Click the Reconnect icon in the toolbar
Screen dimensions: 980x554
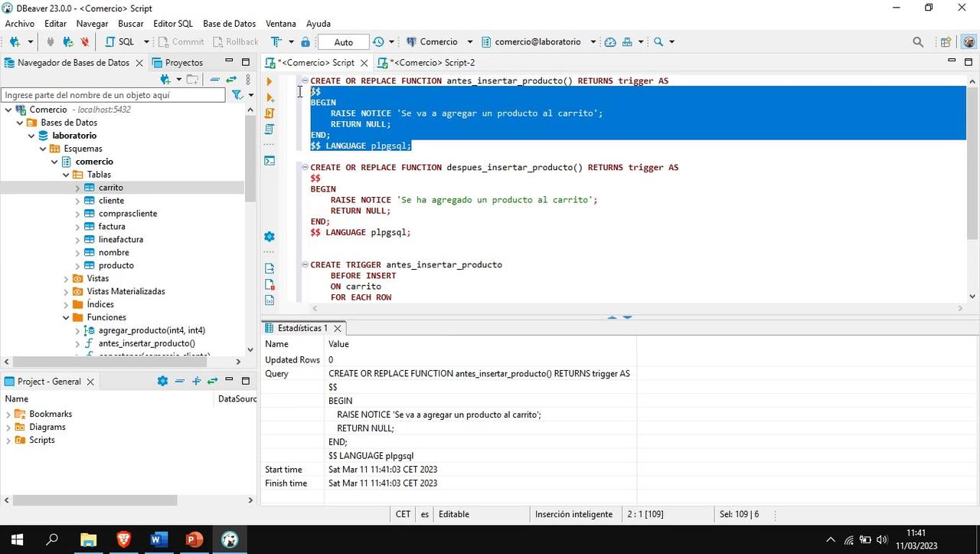(x=67, y=41)
